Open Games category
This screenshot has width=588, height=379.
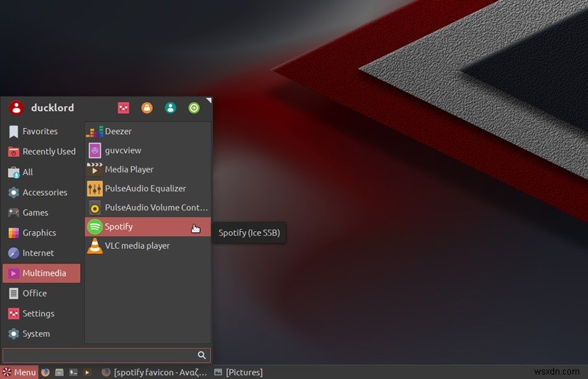coord(41,213)
